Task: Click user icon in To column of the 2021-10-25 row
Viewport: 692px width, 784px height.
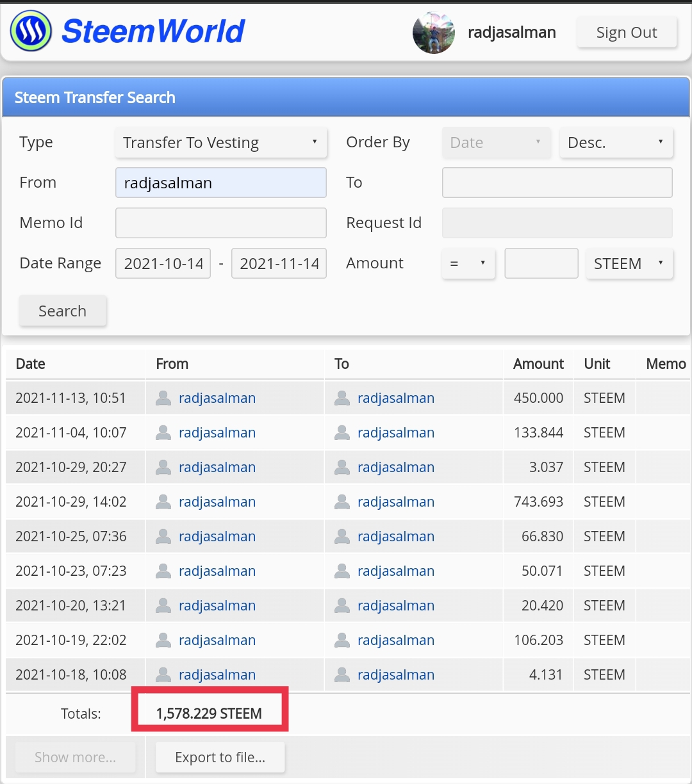Action: pos(342,536)
